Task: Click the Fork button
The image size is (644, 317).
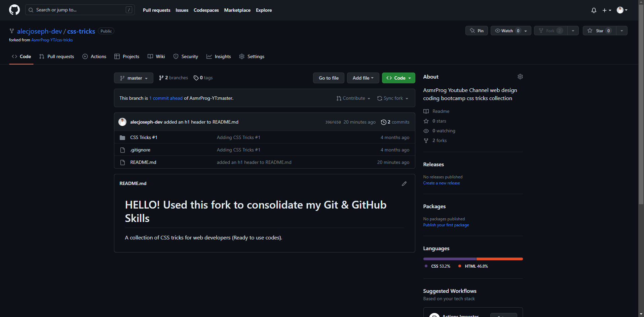Action: point(551,31)
